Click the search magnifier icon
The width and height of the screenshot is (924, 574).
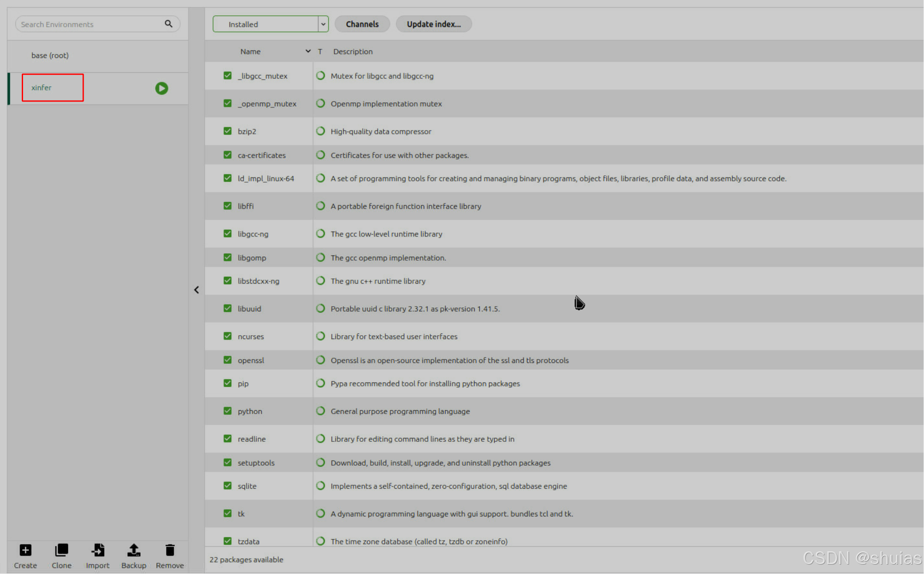coord(169,24)
